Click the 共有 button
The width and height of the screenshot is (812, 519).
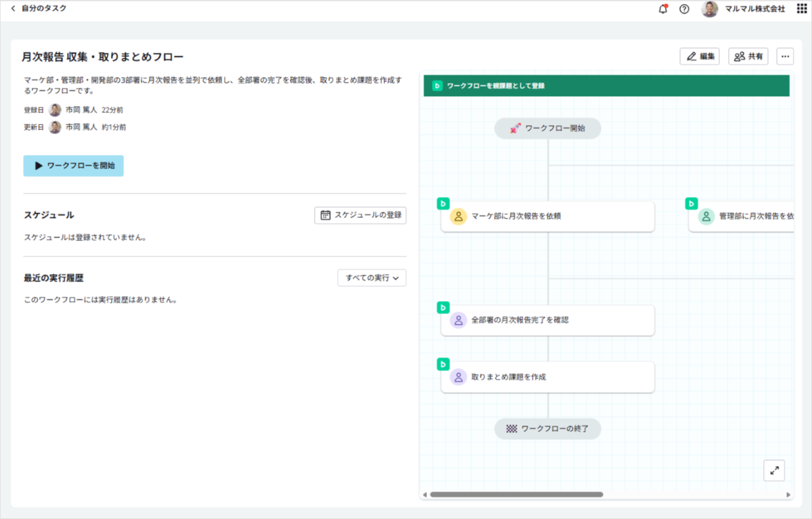(x=748, y=56)
